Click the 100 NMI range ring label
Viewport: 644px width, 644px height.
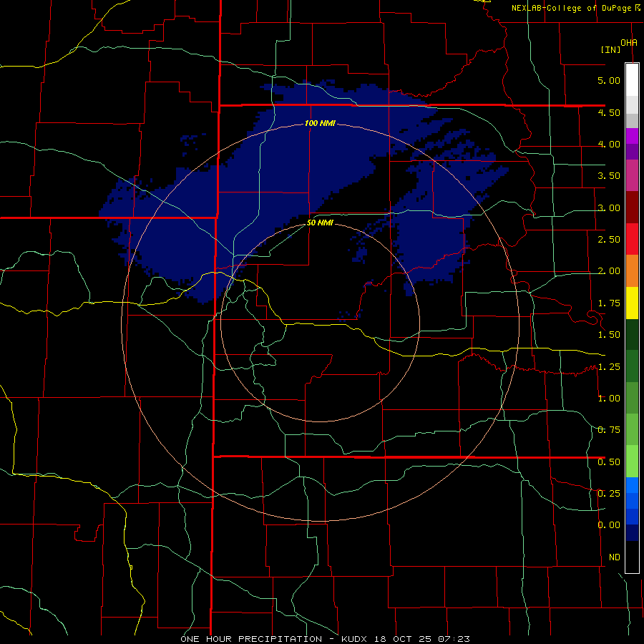coord(320,123)
